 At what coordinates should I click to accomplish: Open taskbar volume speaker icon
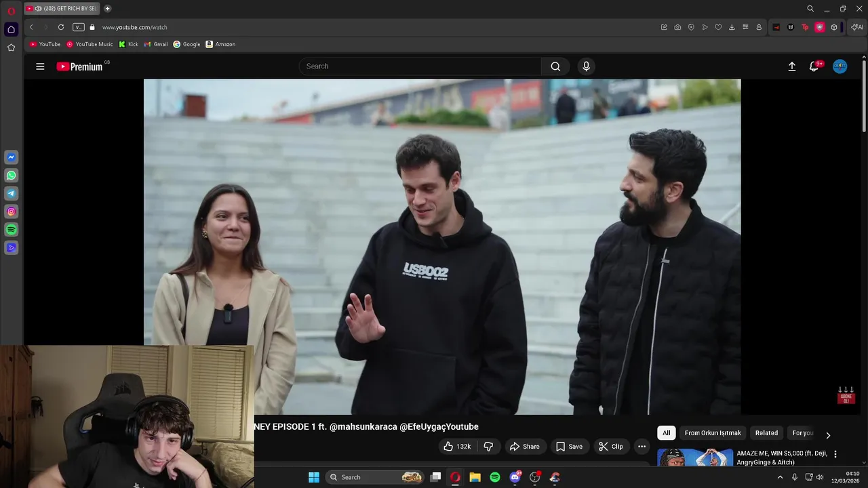[819, 477]
